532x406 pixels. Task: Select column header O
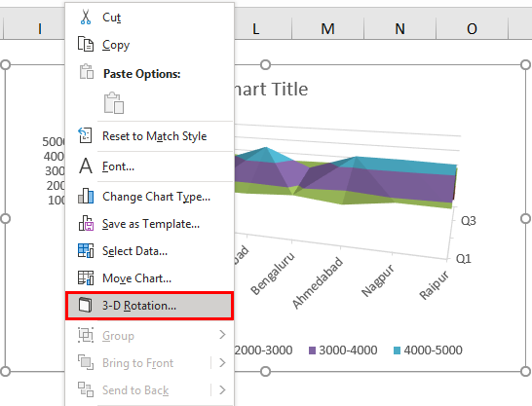click(x=472, y=29)
